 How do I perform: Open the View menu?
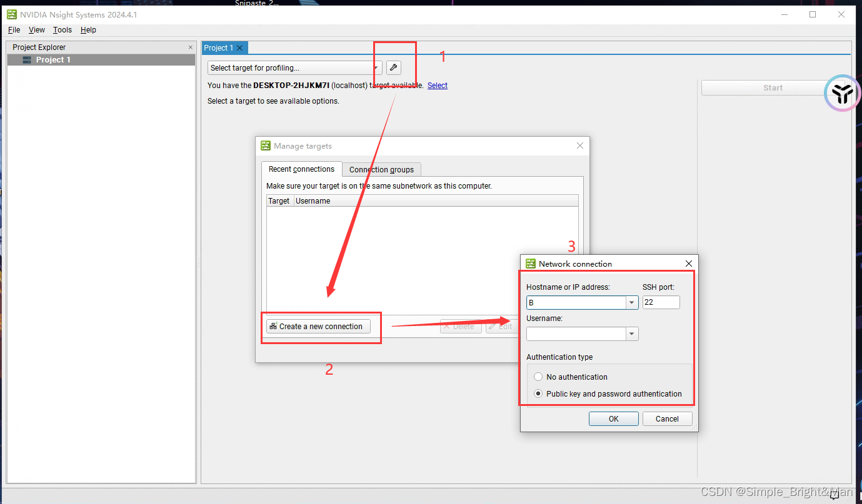(x=37, y=30)
